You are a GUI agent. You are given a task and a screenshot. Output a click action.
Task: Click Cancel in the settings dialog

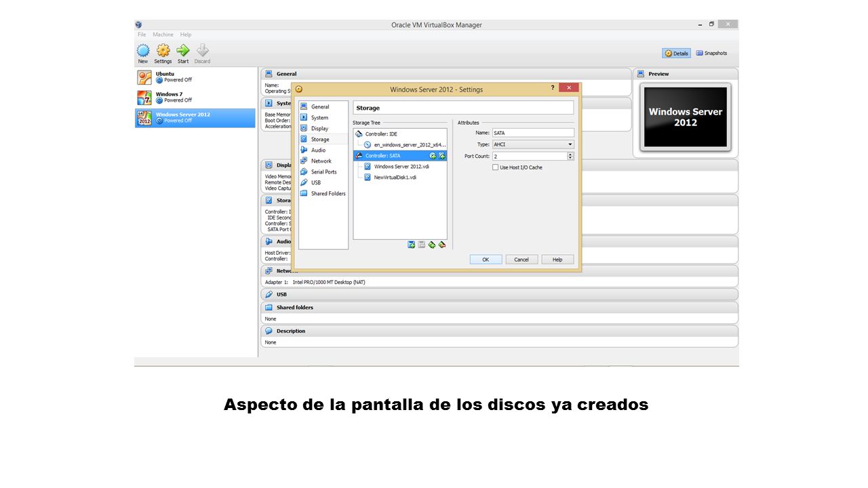tap(521, 260)
